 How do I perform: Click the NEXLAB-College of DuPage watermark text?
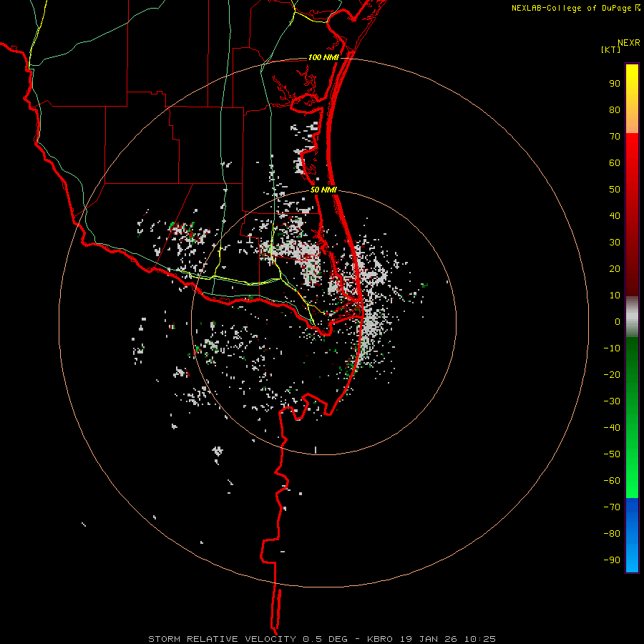click(x=571, y=8)
